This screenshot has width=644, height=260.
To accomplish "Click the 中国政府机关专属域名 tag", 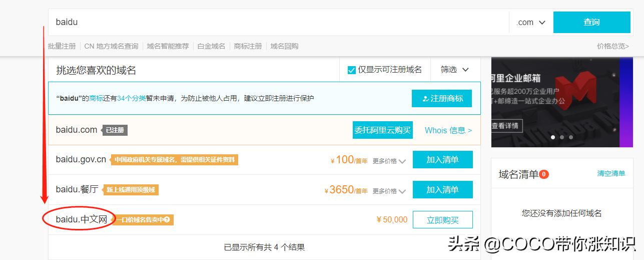I will pyautogui.click(x=174, y=160).
